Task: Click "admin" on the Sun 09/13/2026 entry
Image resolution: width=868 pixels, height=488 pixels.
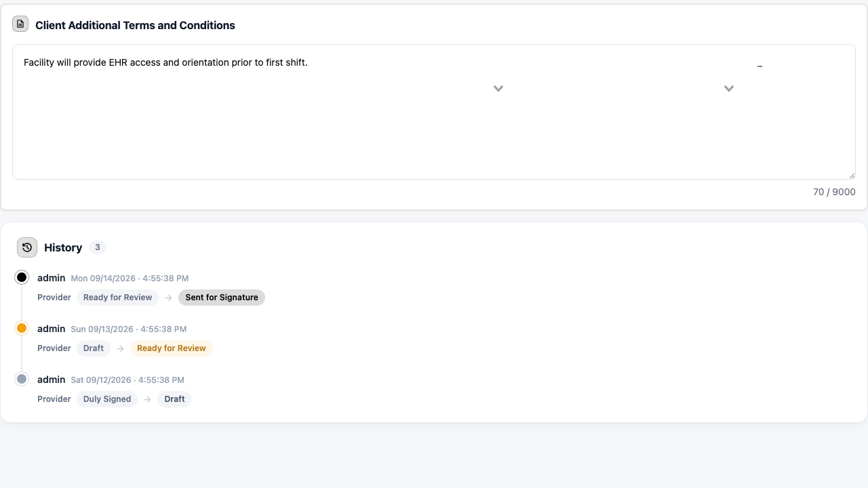Action: click(52, 329)
